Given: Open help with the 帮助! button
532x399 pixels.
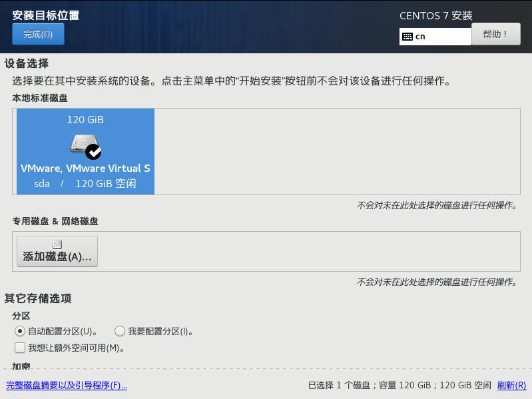Looking at the screenshot, I should (x=495, y=34).
